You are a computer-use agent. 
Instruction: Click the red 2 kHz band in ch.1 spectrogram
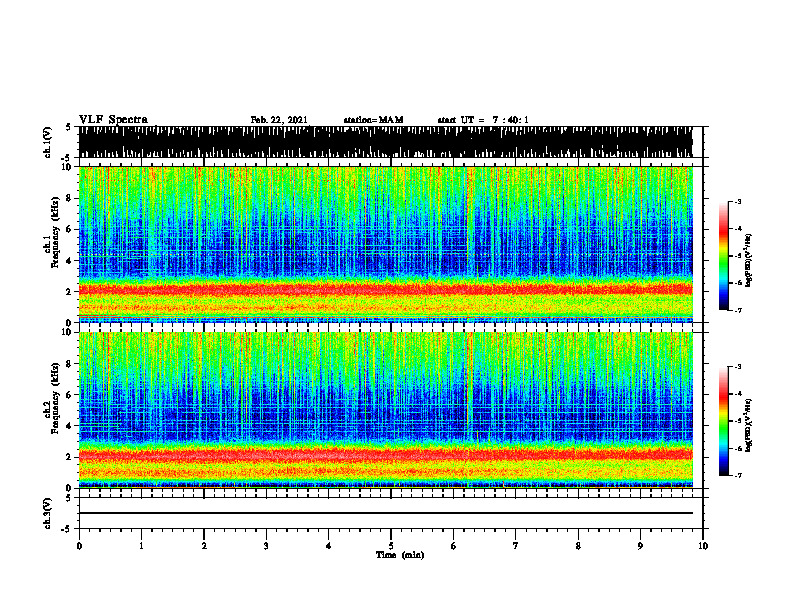click(x=385, y=290)
